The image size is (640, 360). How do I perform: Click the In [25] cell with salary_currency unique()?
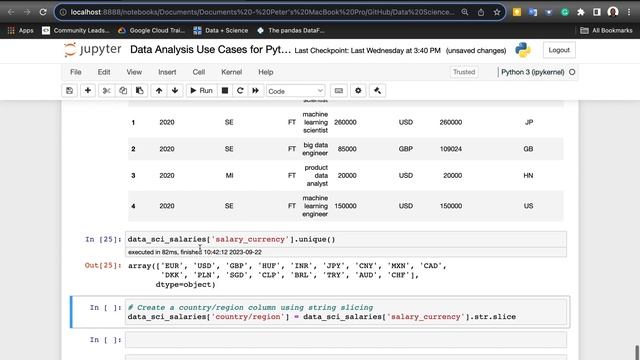pos(345,239)
